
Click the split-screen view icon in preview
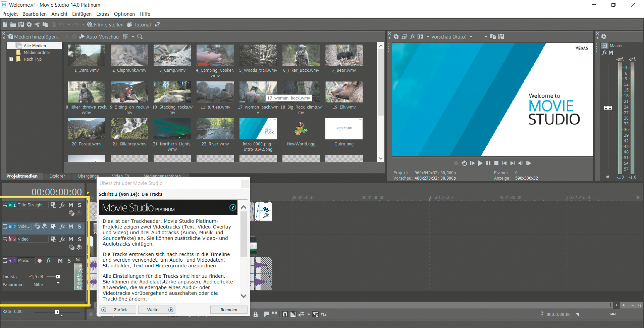click(x=420, y=37)
